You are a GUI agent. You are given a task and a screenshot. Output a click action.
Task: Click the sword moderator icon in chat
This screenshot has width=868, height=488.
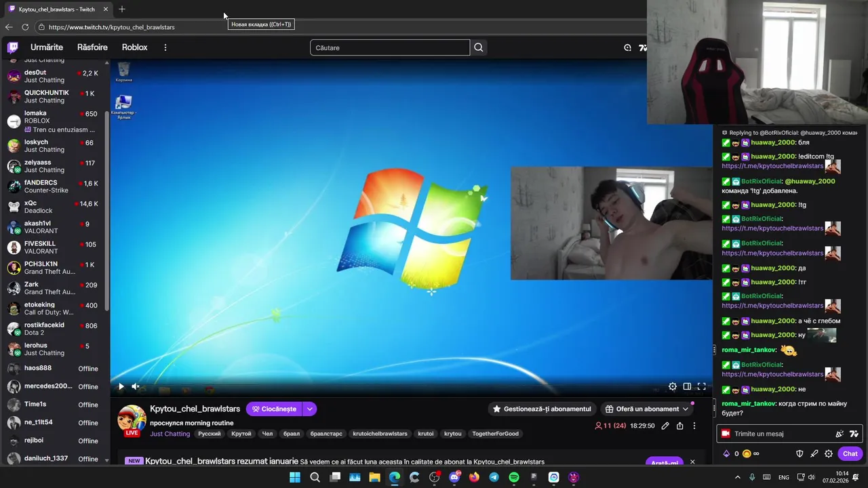coord(814,453)
